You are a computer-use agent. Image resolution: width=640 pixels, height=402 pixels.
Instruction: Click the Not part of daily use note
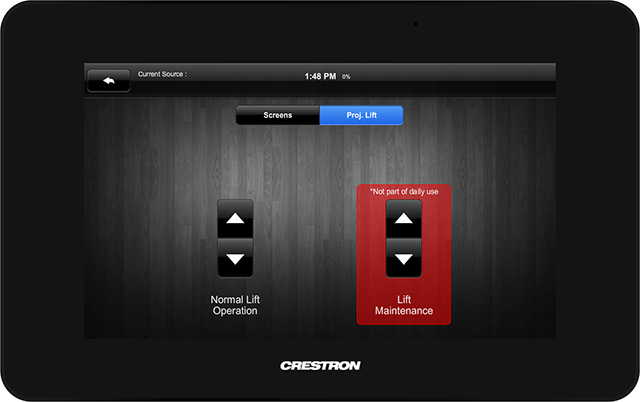(404, 191)
